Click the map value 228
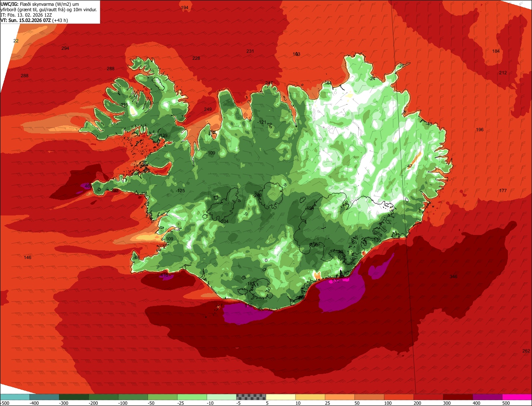The height and width of the screenshot is (406, 532). pos(196,58)
